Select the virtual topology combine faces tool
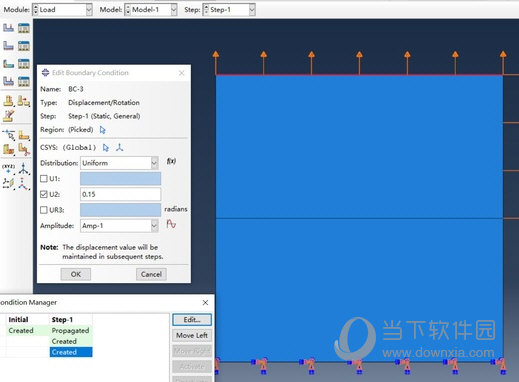This screenshot has height=382, width=519. pos(8,101)
